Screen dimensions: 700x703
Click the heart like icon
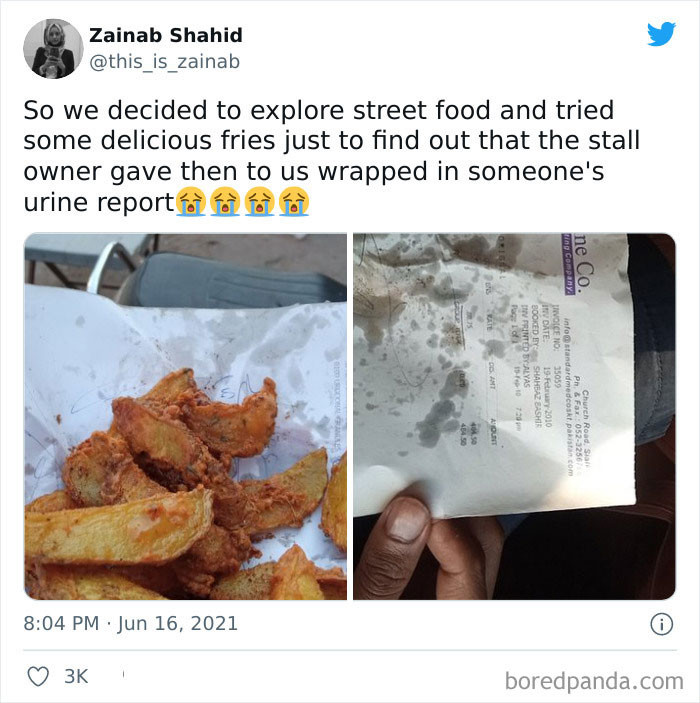pyautogui.click(x=38, y=676)
